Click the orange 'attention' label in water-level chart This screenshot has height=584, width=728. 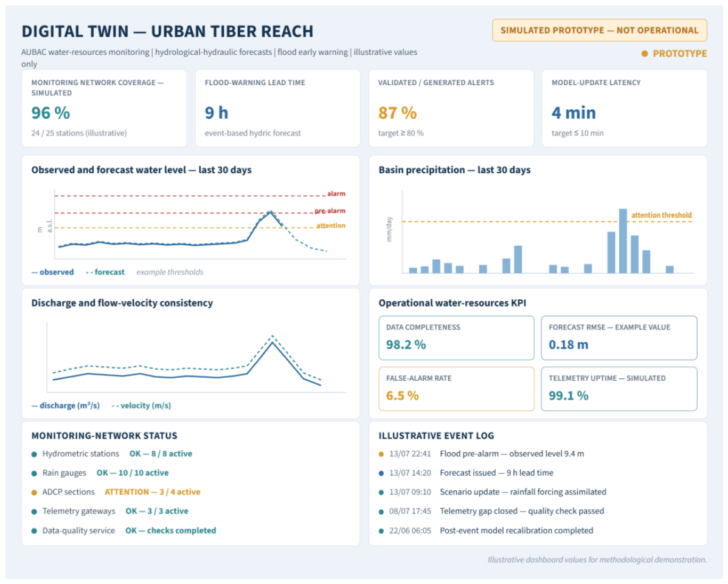(x=331, y=226)
